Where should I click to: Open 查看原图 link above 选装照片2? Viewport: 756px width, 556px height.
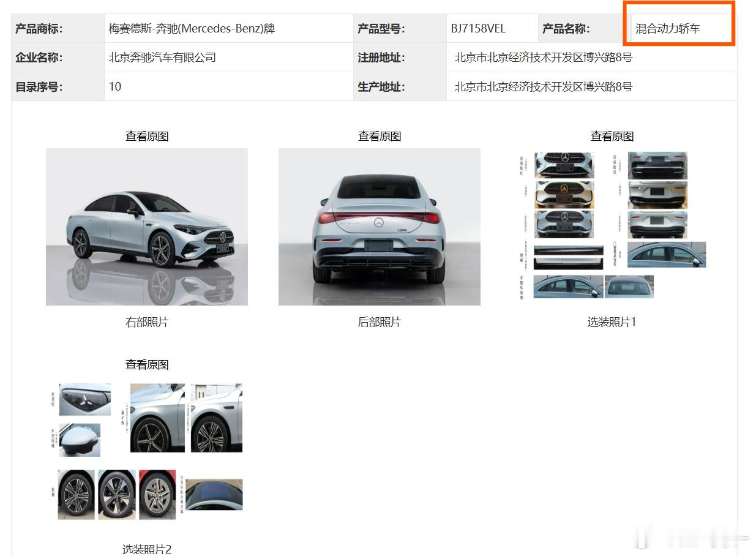pyautogui.click(x=147, y=365)
